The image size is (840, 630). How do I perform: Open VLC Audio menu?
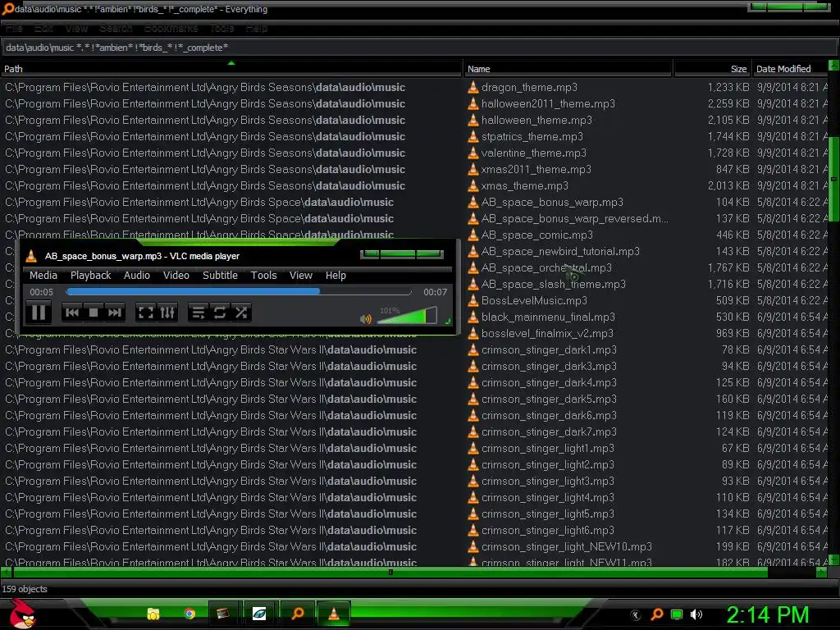click(x=137, y=276)
